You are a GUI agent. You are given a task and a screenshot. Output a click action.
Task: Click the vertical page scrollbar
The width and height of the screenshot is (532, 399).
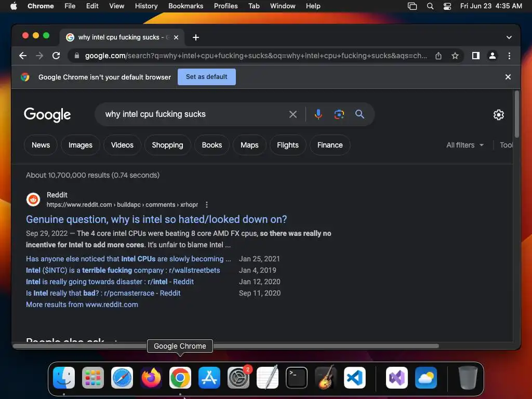click(517, 114)
